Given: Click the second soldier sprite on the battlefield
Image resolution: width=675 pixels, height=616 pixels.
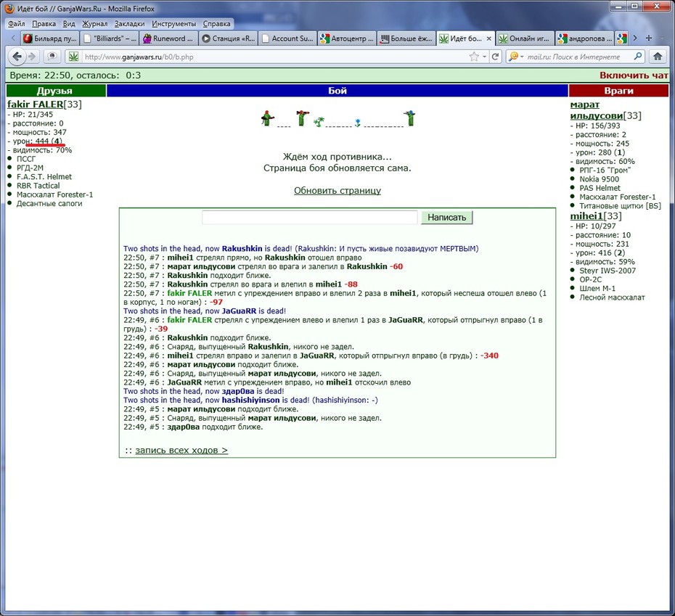Looking at the screenshot, I should point(302,118).
